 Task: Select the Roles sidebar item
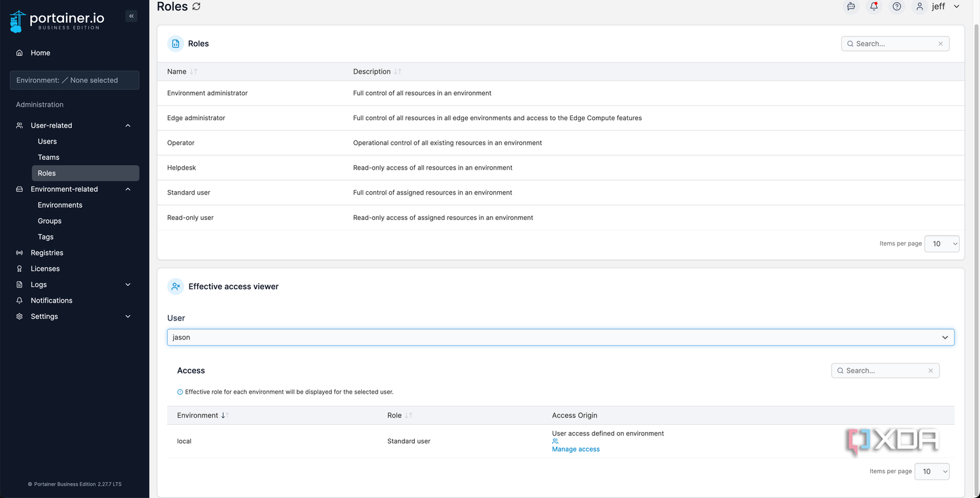pyautogui.click(x=85, y=173)
